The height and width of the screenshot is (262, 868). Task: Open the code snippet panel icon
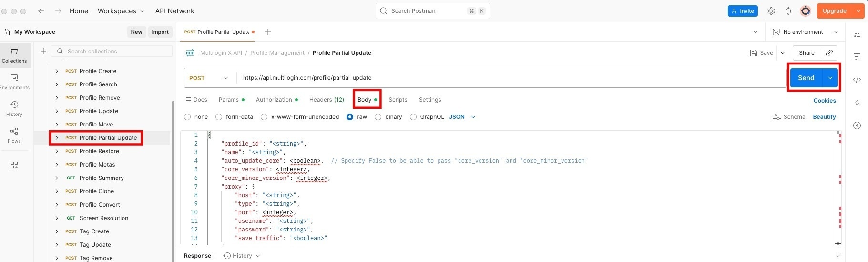click(x=857, y=80)
